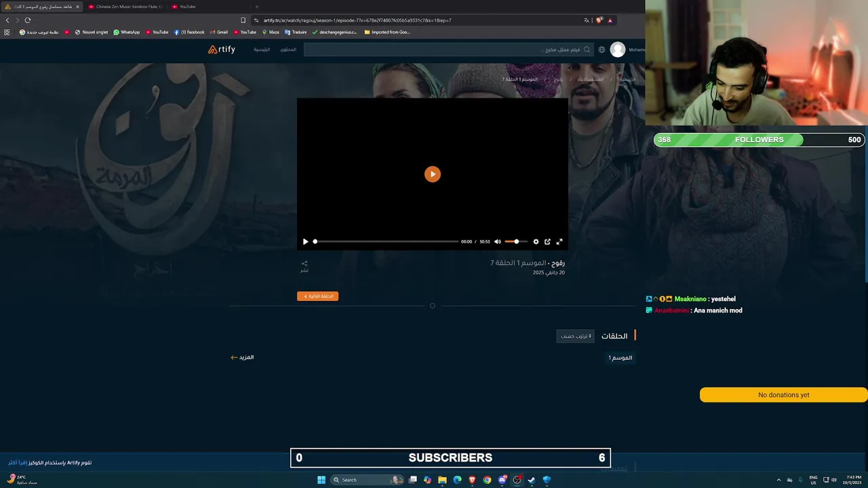Open the video player settings gear
The height and width of the screenshot is (488, 868).
[536, 241]
